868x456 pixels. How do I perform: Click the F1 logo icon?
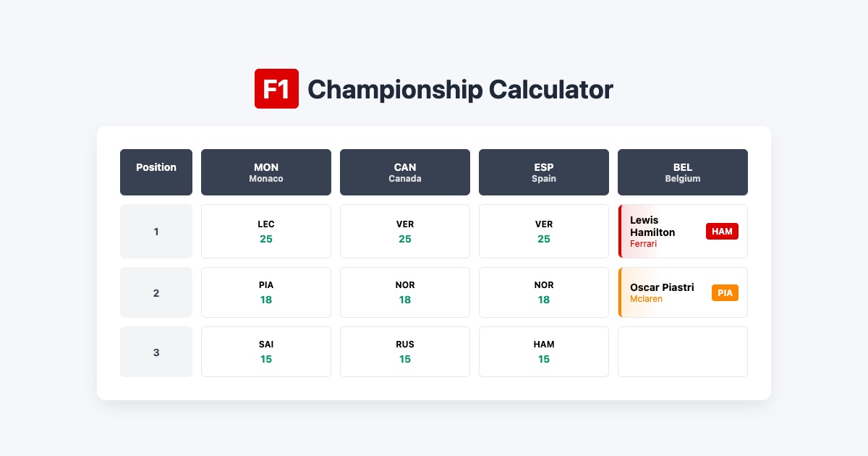[x=276, y=88]
